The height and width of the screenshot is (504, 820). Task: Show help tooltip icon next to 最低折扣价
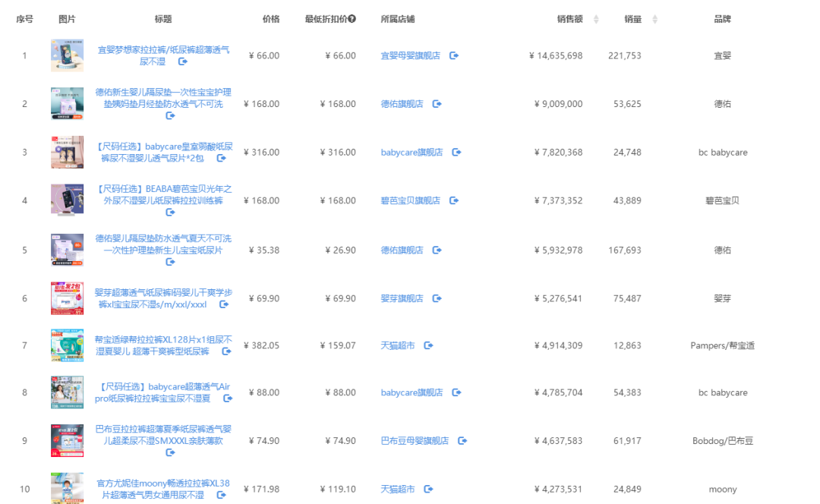(352, 19)
